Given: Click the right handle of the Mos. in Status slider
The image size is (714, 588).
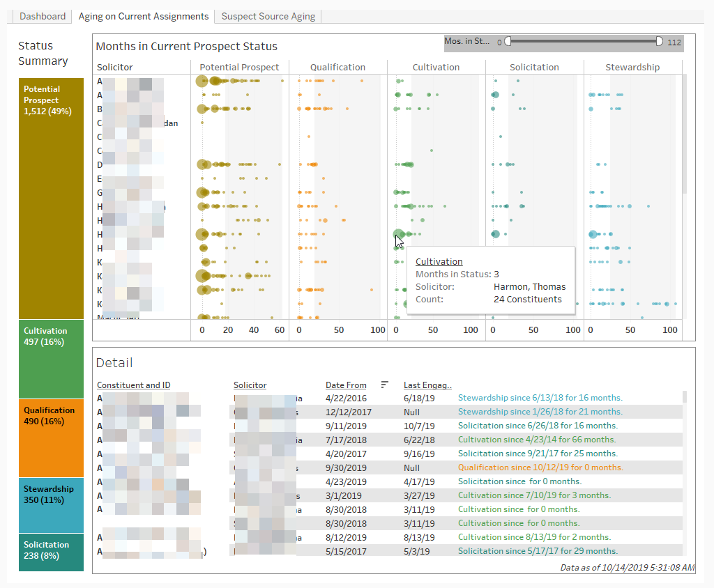Looking at the screenshot, I should 659,41.
